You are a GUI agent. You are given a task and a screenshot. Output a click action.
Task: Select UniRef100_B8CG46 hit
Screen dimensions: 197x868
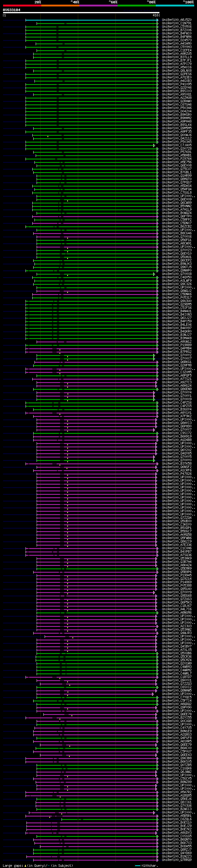tap(177, 233)
